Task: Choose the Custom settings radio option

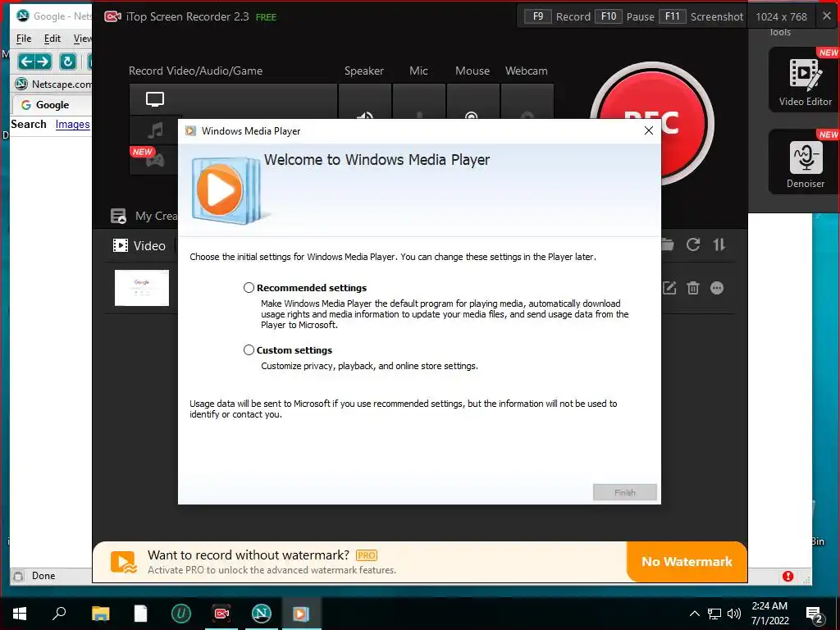Action: click(249, 349)
